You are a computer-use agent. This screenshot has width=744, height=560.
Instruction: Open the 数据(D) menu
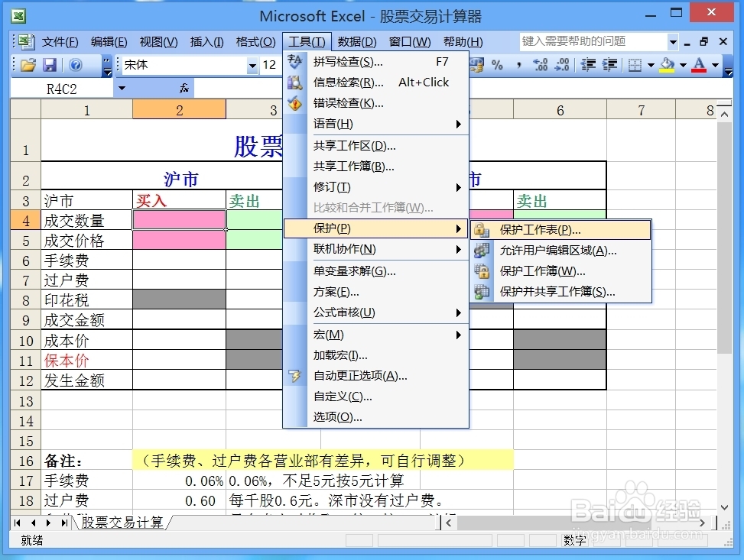click(357, 42)
